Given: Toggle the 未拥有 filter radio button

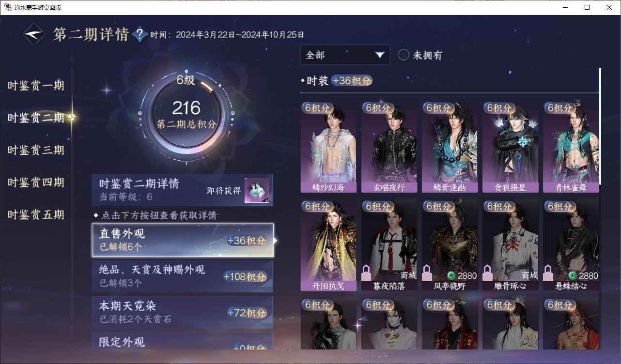Looking at the screenshot, I should point(404,55).
